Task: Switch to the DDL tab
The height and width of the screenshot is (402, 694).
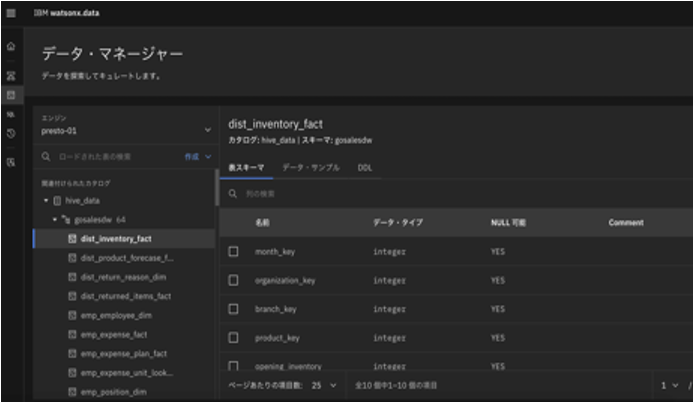Action: [x=365, y=168]
